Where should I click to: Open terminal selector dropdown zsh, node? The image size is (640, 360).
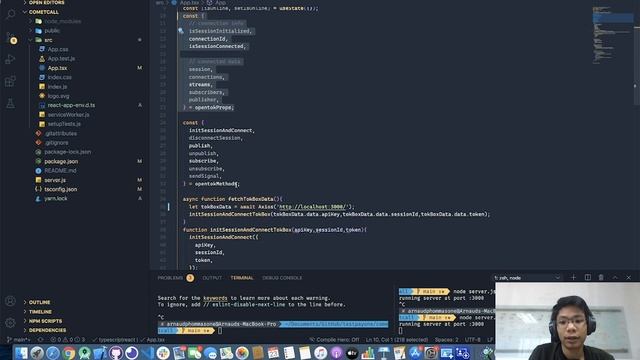click(527, 278)
